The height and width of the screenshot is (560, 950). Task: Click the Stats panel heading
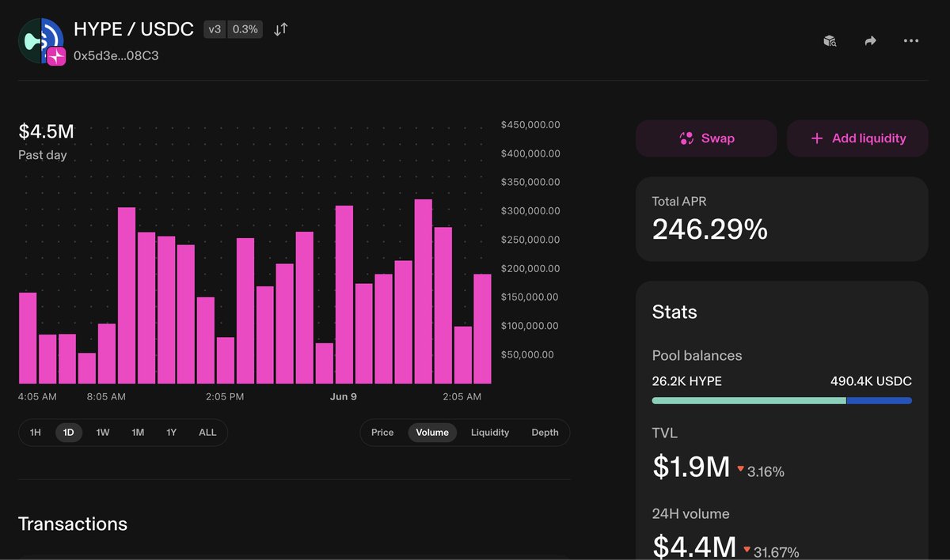tap(674, 312)
